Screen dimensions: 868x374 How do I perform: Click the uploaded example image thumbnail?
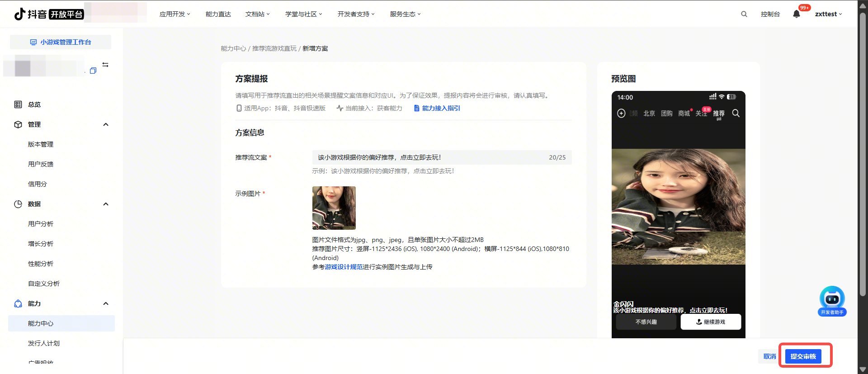[334, 208]
